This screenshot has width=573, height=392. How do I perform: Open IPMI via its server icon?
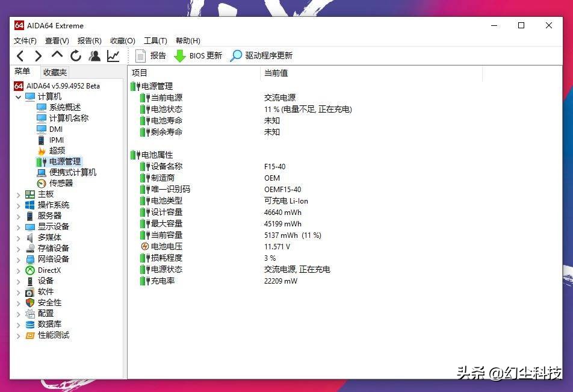tap(40, 139)
